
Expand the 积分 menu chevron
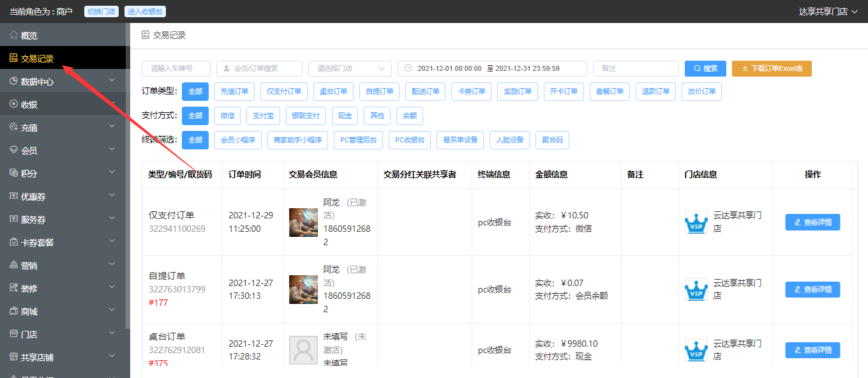(112, 173)
